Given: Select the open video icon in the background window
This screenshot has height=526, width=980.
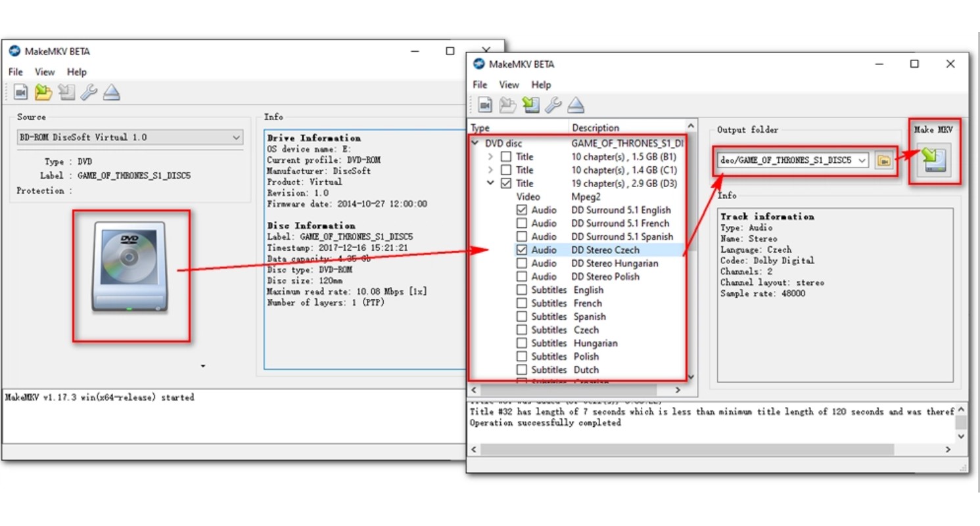Looking at the screenshot, I should point(20,93).
